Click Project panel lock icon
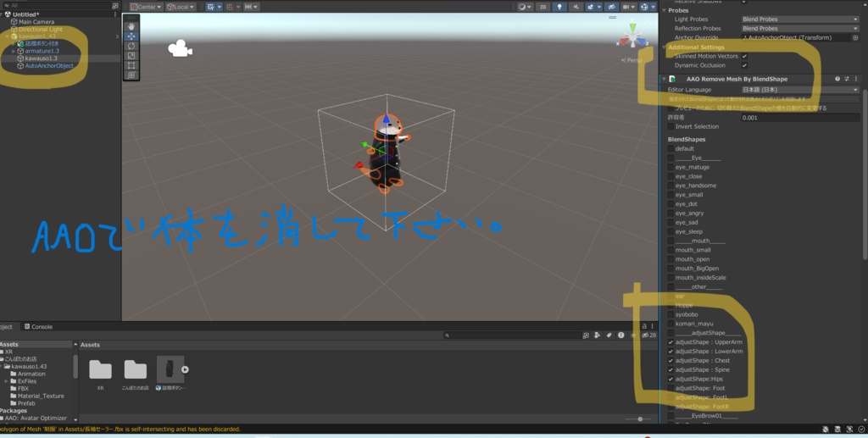This screenshot has height=438, width=868. click(x=644, y=326)
